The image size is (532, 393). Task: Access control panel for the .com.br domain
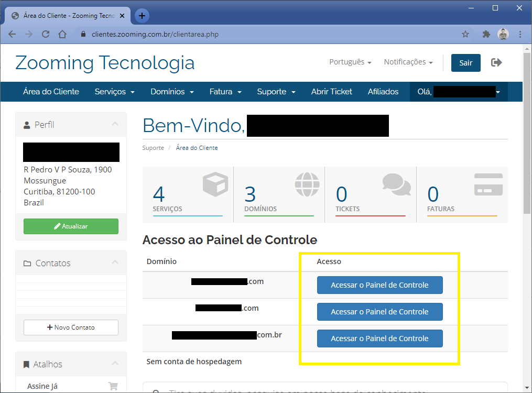tap(379, 339)
